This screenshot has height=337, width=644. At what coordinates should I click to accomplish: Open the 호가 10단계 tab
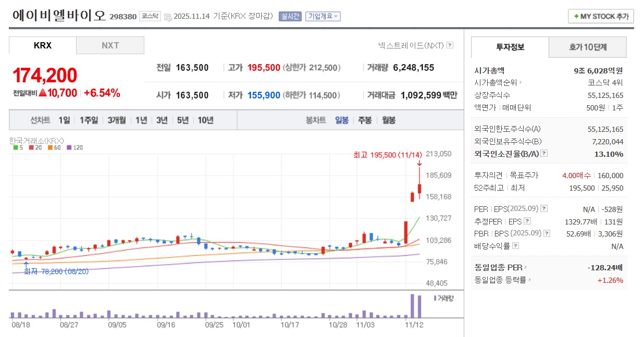pyautogui.click(x=587, y=47)
